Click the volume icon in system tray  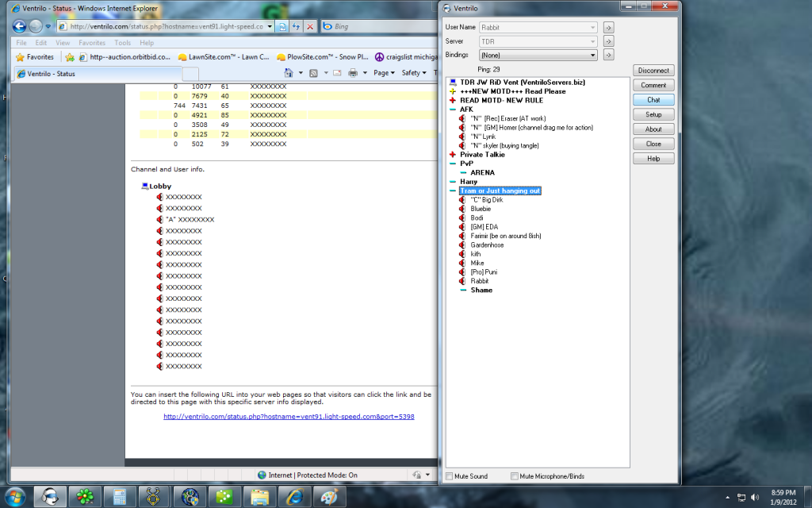[x=755, y=497]
